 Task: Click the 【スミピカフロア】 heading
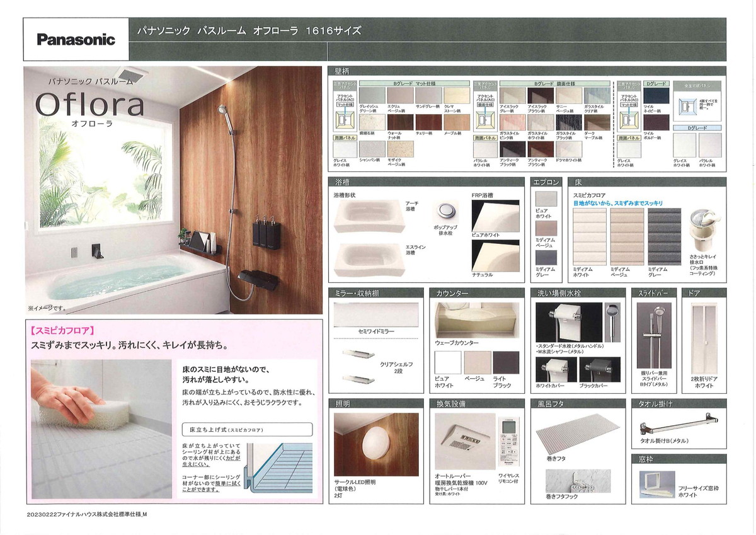point(62,330)
